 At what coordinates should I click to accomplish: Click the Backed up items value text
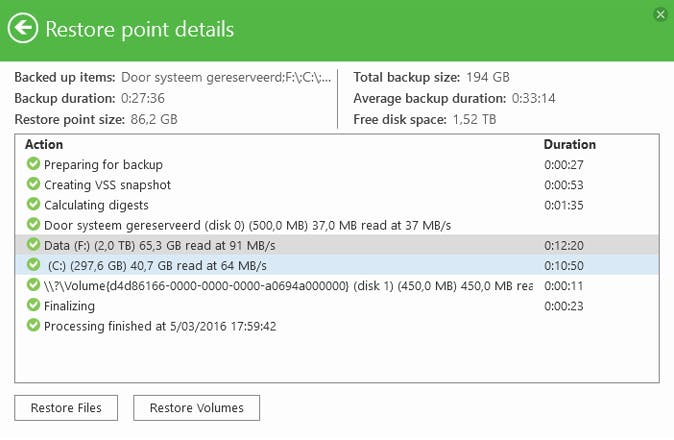point(226,77)
